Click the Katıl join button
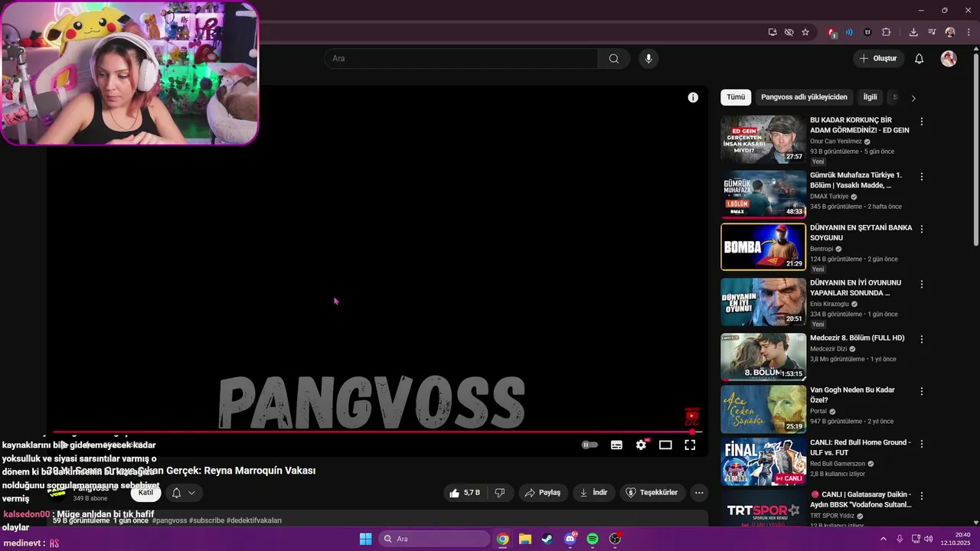The image size is (980, 551). tap(145, 493)
